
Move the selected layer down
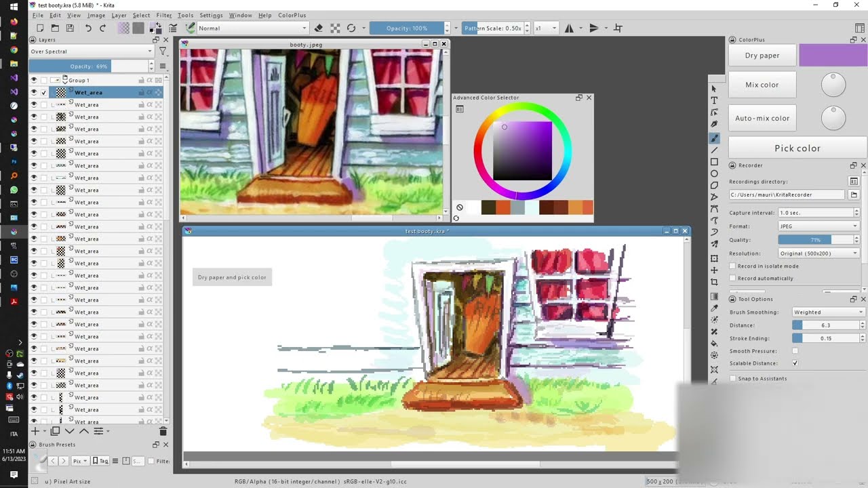tap(69, 431)
